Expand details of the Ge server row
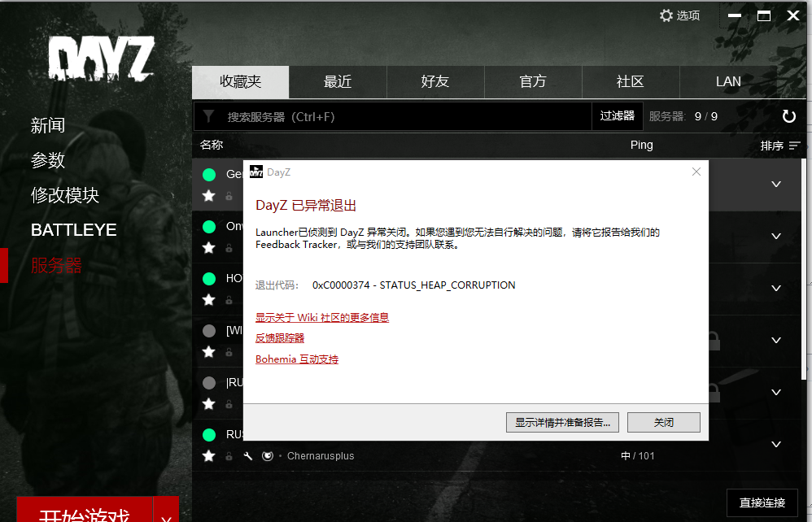812x522 pixels. (x=776, y=185)
